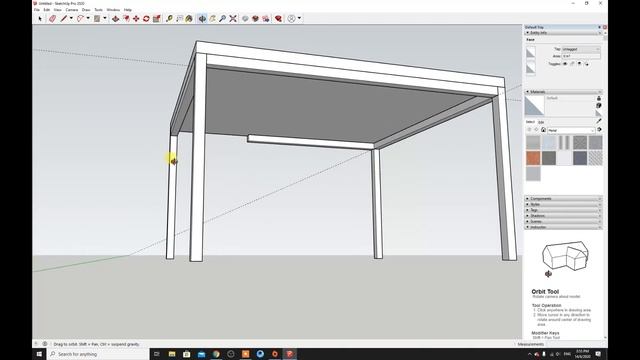Click the In Model home icon
This screenshot has height=360, width=640.
point(543,130)
